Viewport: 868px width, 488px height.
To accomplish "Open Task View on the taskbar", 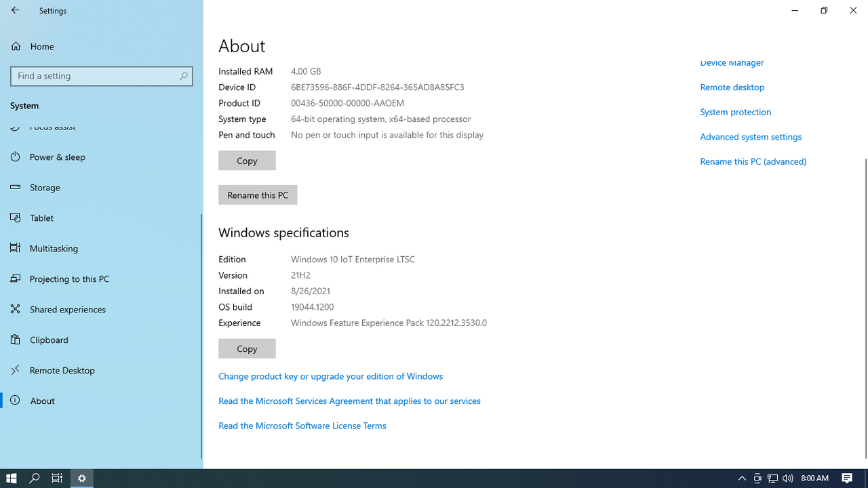I will click(x=57, y=479).
